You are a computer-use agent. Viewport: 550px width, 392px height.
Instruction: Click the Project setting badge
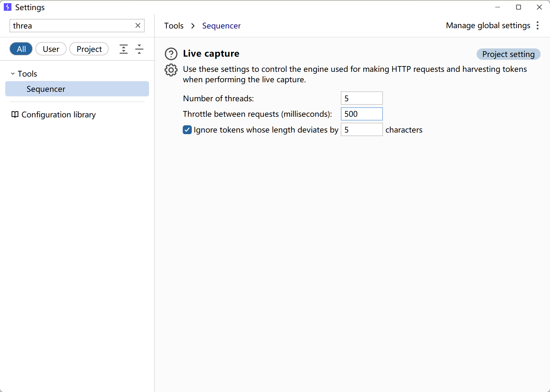pos(508,54)
